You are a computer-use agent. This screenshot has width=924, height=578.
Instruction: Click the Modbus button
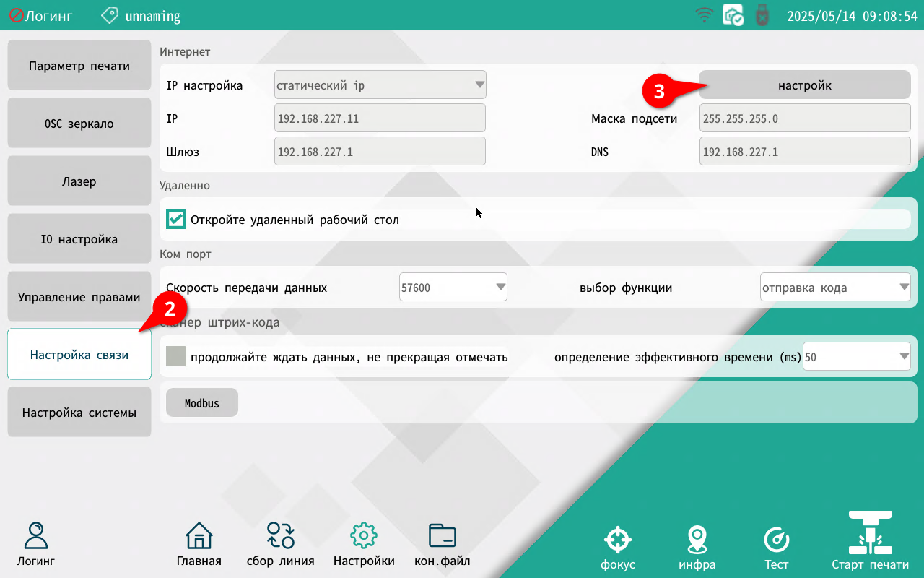pyautogui.click(x=202, y=403)
